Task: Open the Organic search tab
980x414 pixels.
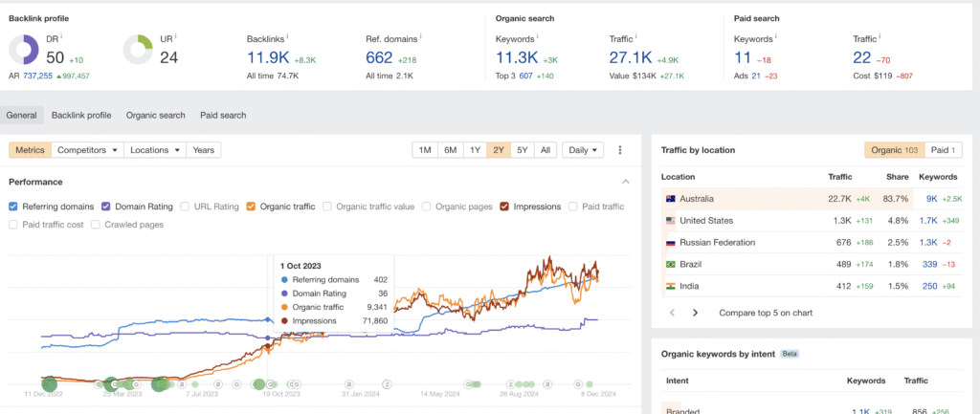Action: point(155,115)
